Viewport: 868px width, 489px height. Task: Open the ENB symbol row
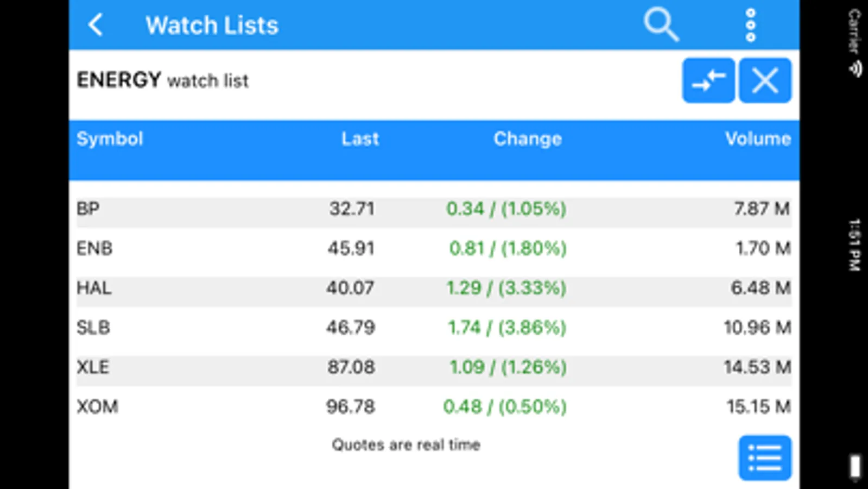94,249
